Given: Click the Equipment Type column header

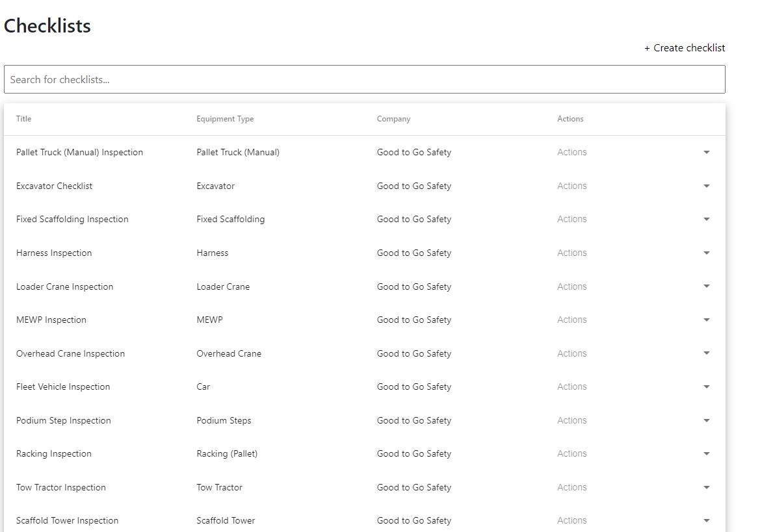Looking at the screenshot, I should pyautogui.click(x=225, y=119).
